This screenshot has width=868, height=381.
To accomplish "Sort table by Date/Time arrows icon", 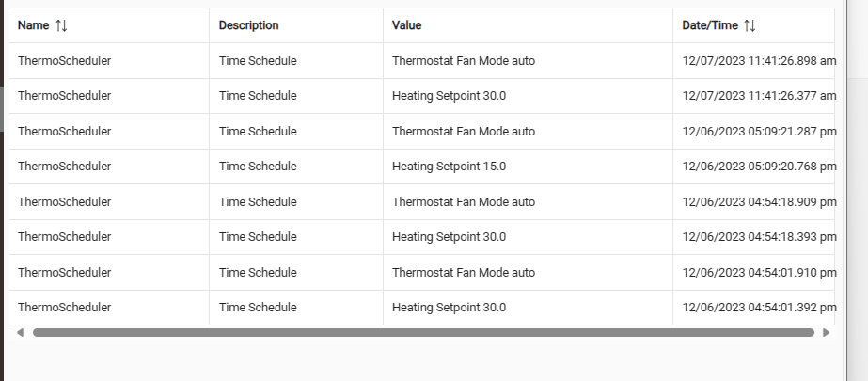I will [750, 25].
